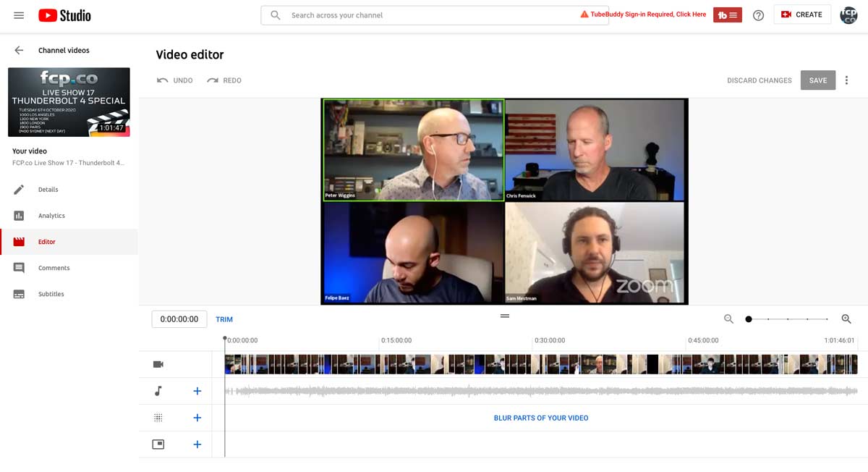Expand the timeline panel drag handle
This screenshot has height=472, width=868.
click(505, 316)
